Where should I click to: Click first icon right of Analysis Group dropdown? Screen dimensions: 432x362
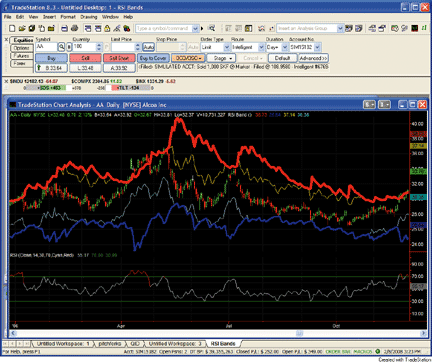coord(349,29)
